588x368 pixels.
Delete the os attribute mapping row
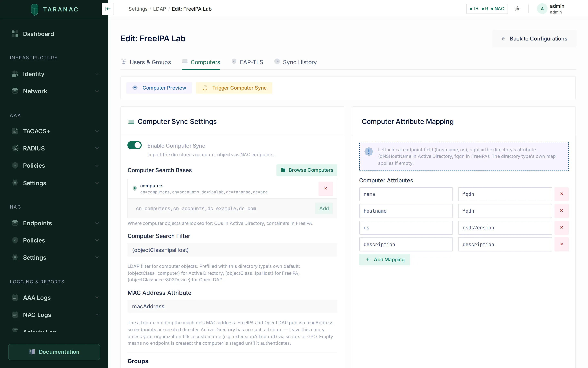pyautogui.click(x=561, y=228)
